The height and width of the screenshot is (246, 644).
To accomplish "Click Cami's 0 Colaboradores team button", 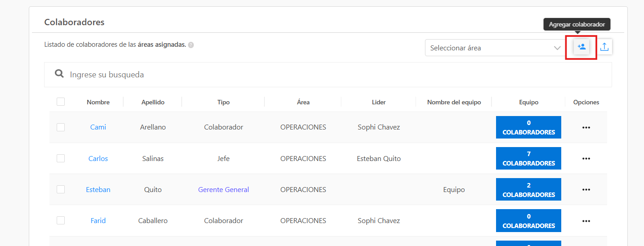I will (528, 127).
